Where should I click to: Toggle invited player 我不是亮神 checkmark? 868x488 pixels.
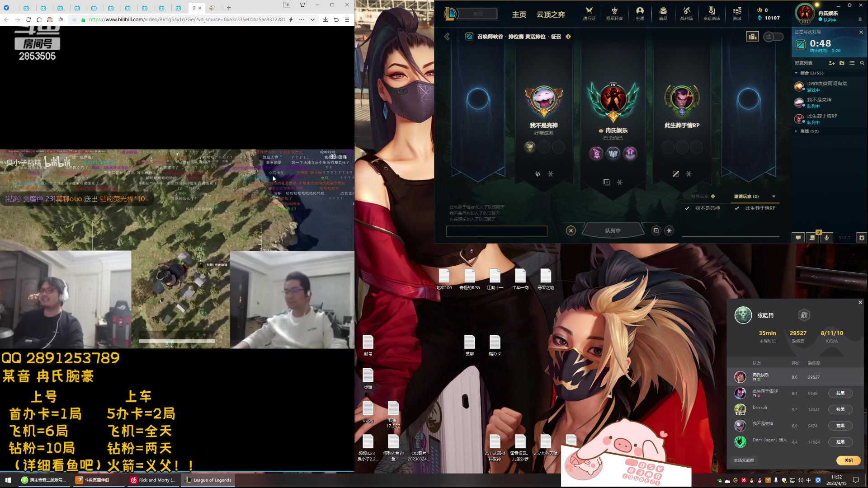point(687,208)
